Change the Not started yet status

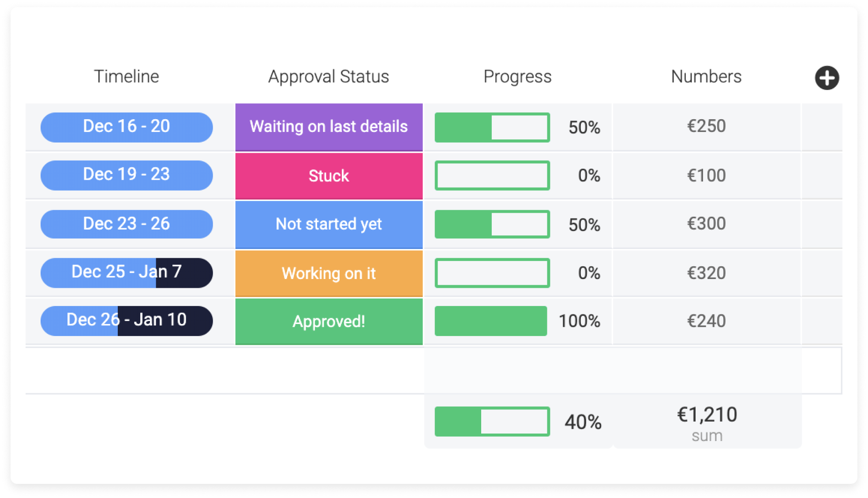click(x=329, y=224)
